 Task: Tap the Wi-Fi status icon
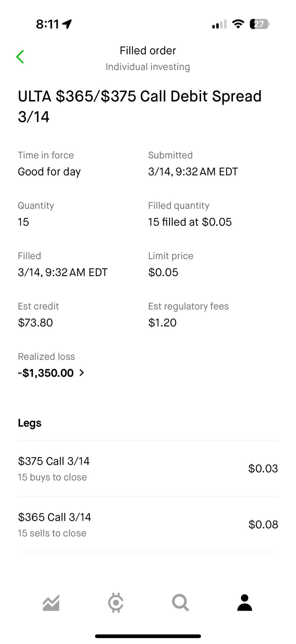pos(238,24)
